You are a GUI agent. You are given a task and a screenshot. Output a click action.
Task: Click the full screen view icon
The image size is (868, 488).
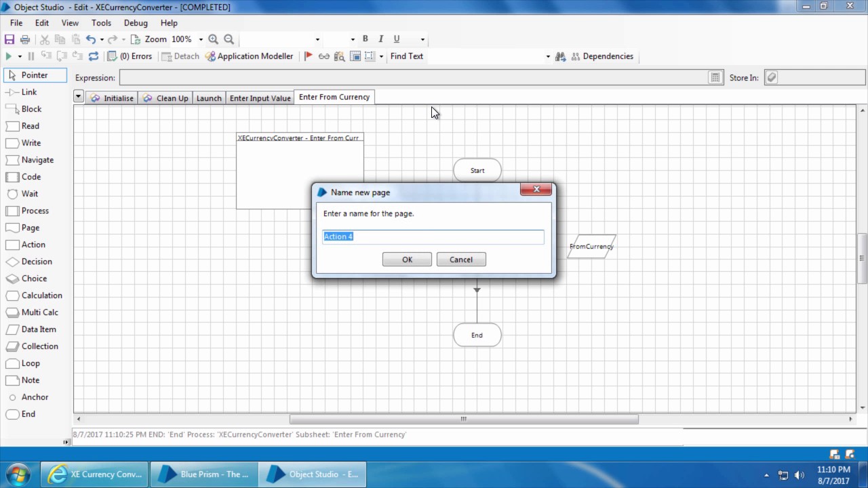[x=355, y=56]
